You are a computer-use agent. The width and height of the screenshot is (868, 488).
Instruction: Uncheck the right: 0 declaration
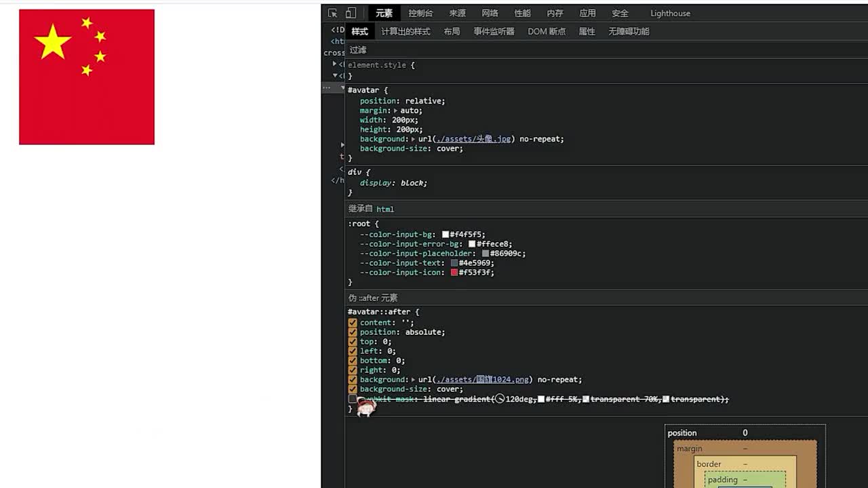tap(353, 370)
